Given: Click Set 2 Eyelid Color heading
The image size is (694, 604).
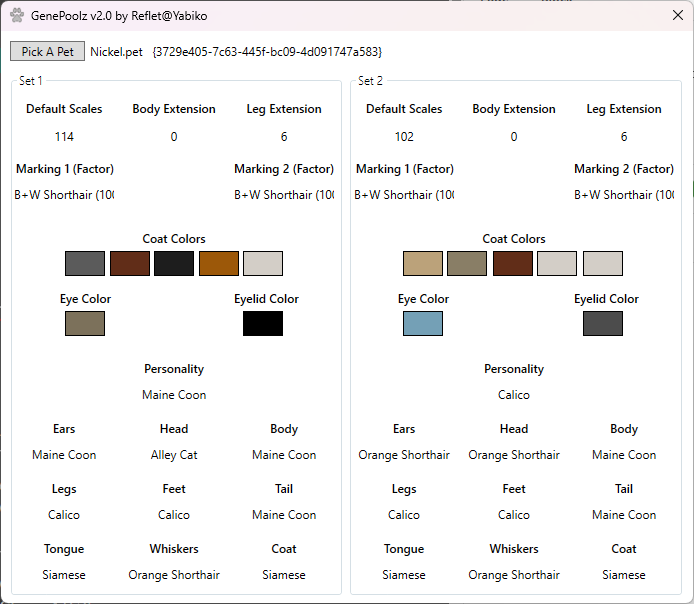Looking at the screenshot, I should [x=606, y=299].
